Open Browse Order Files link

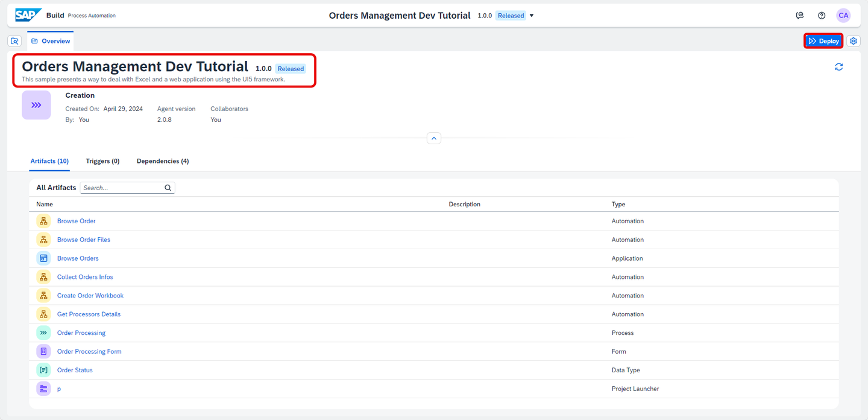[84, 240]
